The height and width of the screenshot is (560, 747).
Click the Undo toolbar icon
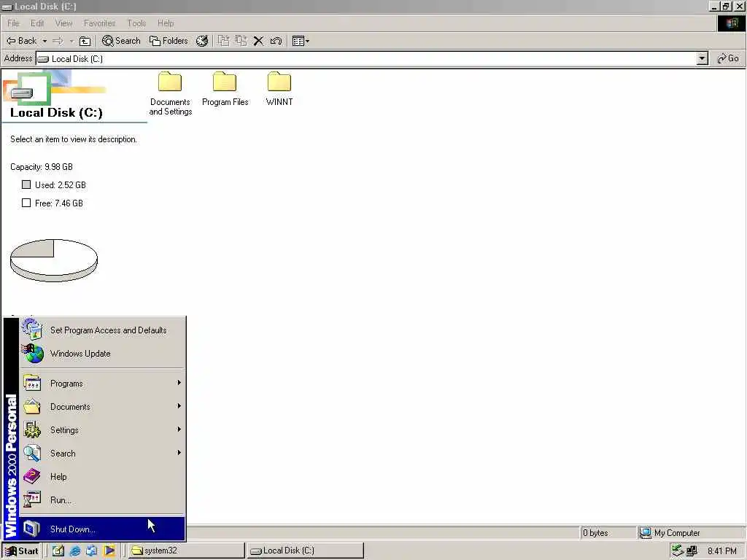tap(276, 41)
